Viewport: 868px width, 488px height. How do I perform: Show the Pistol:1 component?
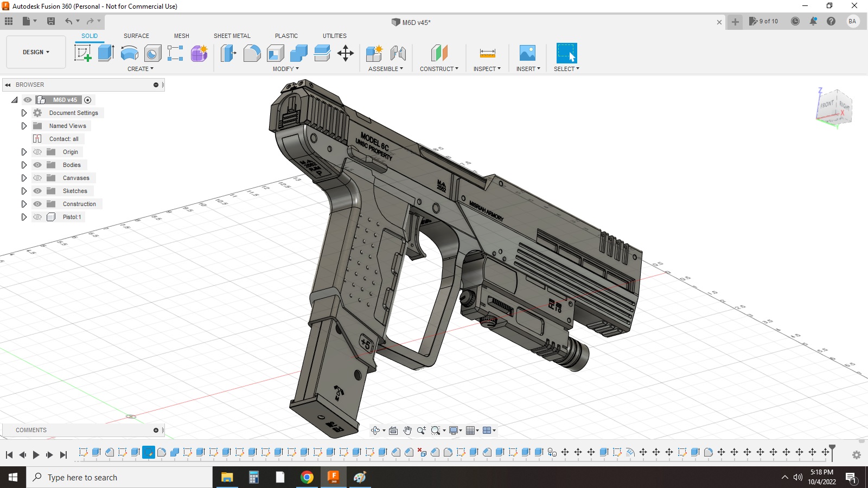click(x=37, y=217)
